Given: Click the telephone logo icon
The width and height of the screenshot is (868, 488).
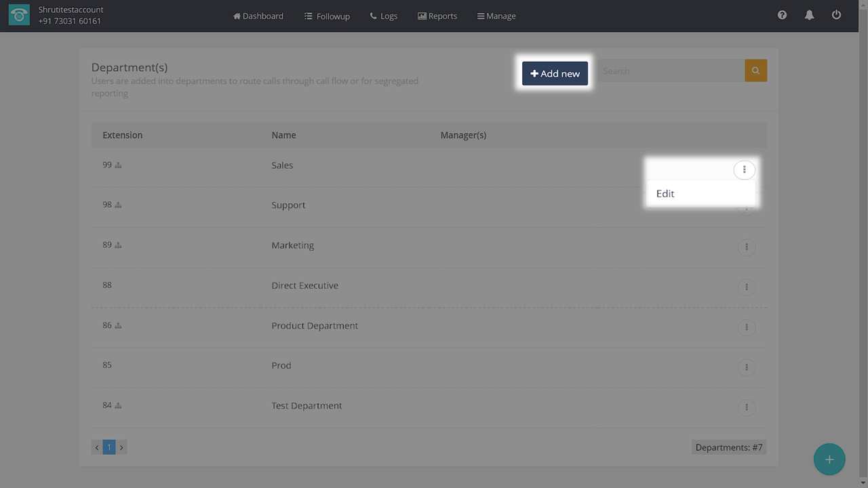Looking at the screenshot, I should (x=19, y=16).
